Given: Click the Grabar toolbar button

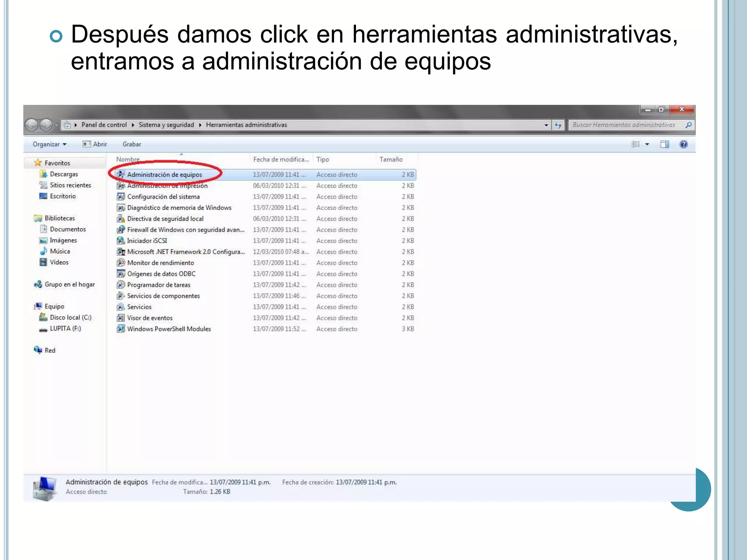Looking at the screenshot, I should click(132, 144).
